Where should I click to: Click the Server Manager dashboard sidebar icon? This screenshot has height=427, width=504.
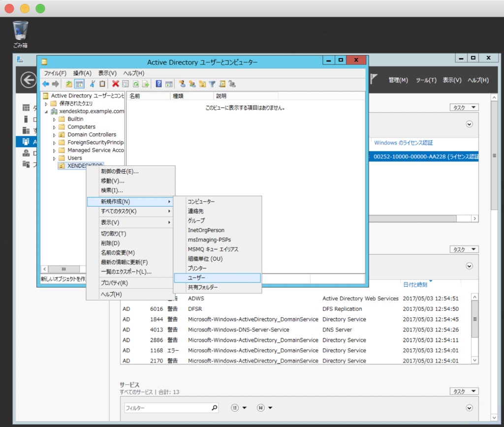(x=26, y=108)
